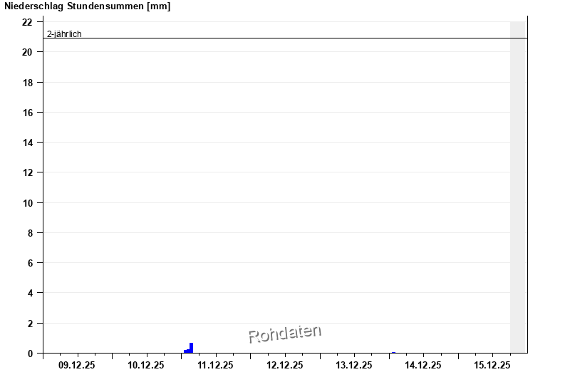Click the tiny blue precipitation bar on 13.12.25
The height and width of the screenshot is (392, 570).
(393, 352)
